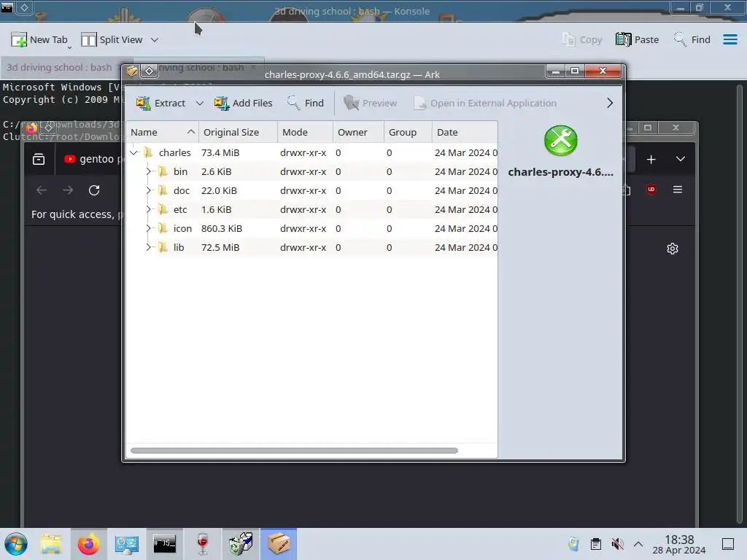Sort by Original Size column

pos(239,133)
